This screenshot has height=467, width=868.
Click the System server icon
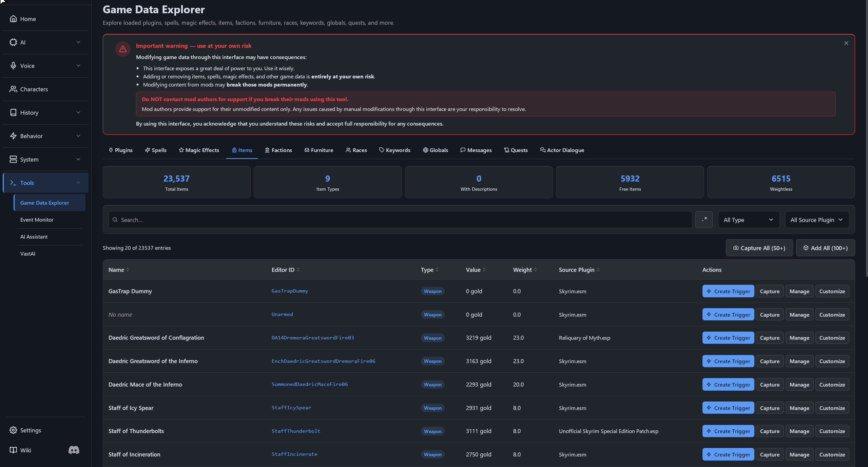[x=13, y=159]
